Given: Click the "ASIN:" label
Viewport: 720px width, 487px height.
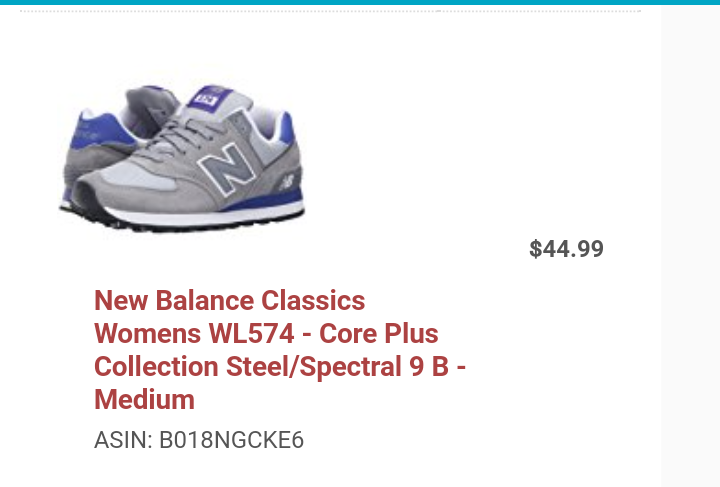Looking at the screenshot, I should click(x=123, y=440).
